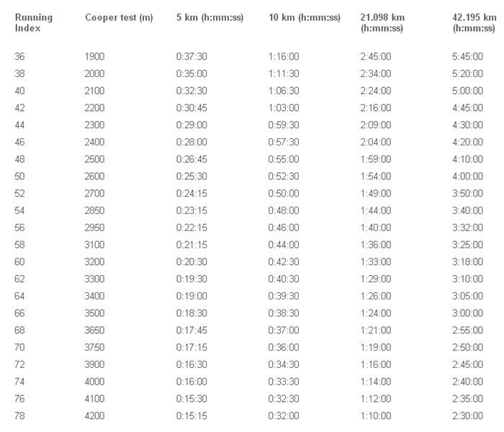504x432 pixels.
Task: Click the Running Index column header
Action: [33, 23]
